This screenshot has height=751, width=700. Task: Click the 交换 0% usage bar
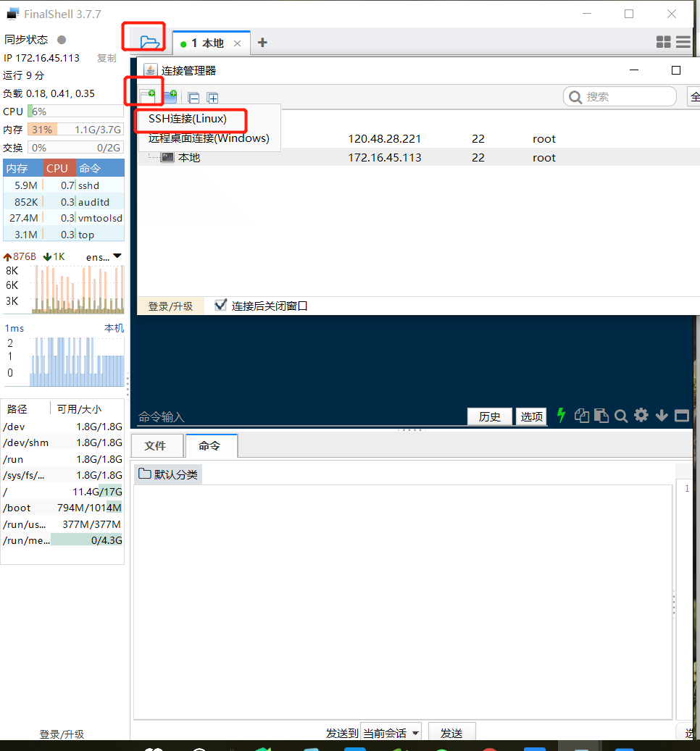[75, 148]
